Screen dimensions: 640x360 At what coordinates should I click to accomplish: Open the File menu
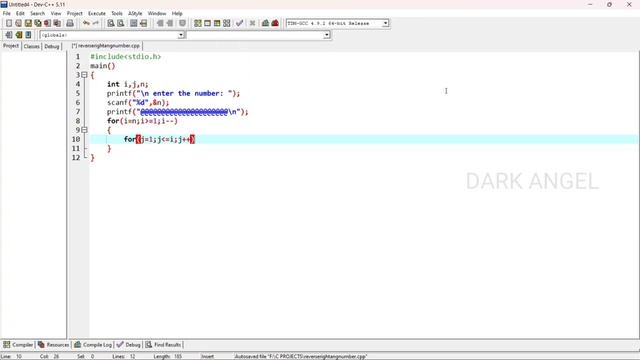(7, 13)
